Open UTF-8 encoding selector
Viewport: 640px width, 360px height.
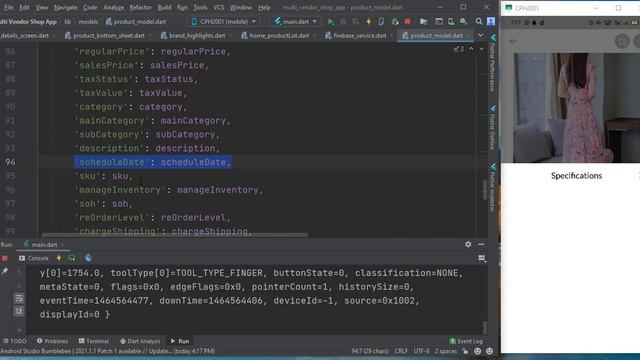tap(422, 351)
